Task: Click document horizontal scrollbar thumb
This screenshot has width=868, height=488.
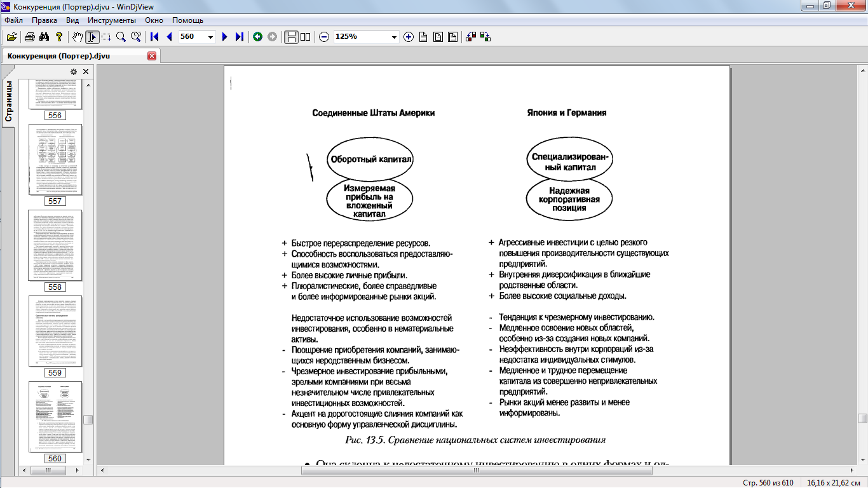Action: [477, 471]
